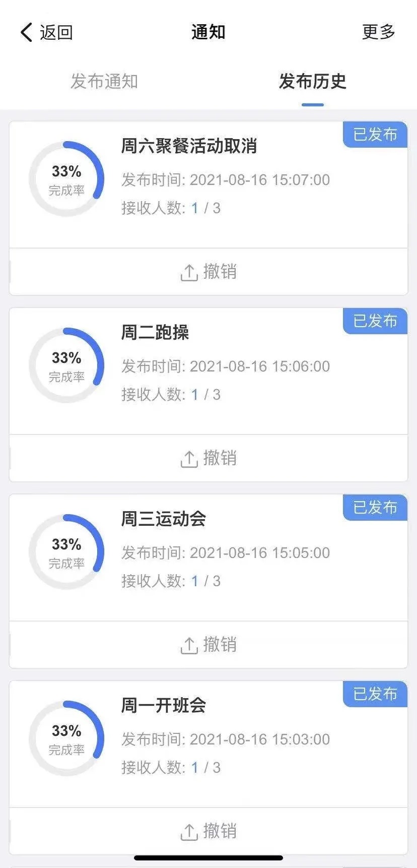The height and width of the screenshot is (868, 417).
Task: Click the completion rate ring for 周二跑操
Action: coord(66,365)
